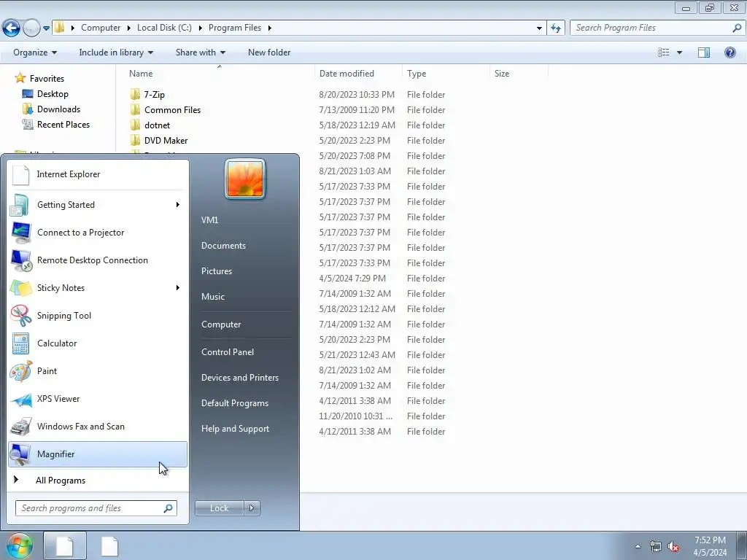Click the Windows Start orb
Viewport: 747px width, 560px height.
[20, 545]
